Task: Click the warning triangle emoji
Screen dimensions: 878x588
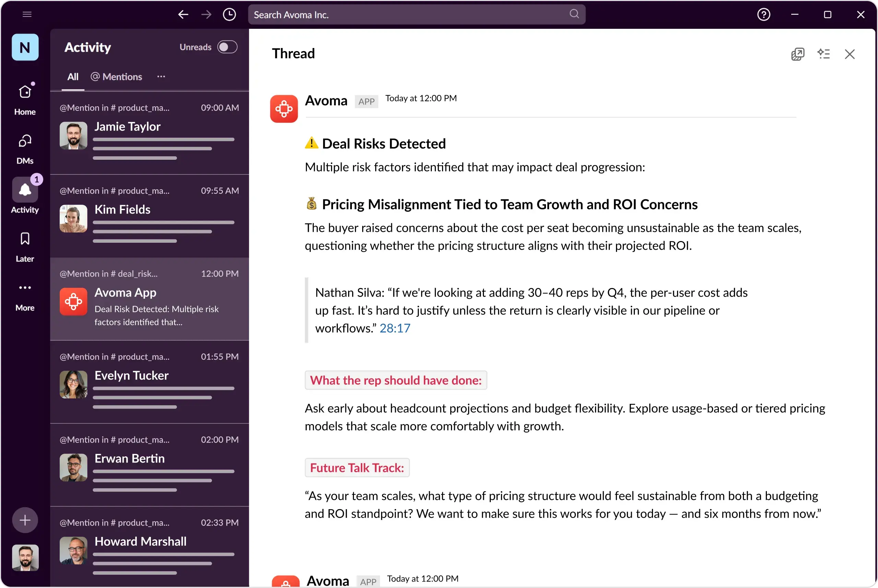Action: [x=311, y=143]
